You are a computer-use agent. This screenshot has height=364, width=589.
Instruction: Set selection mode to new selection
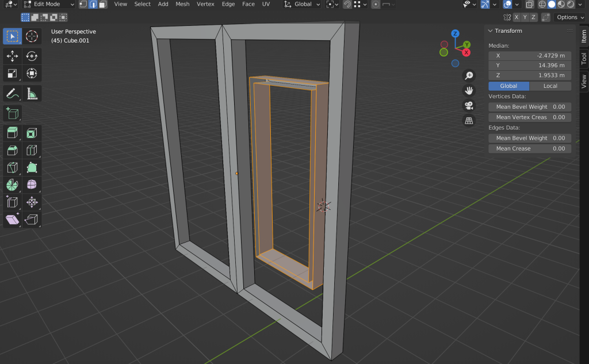[x=25, y=17]
